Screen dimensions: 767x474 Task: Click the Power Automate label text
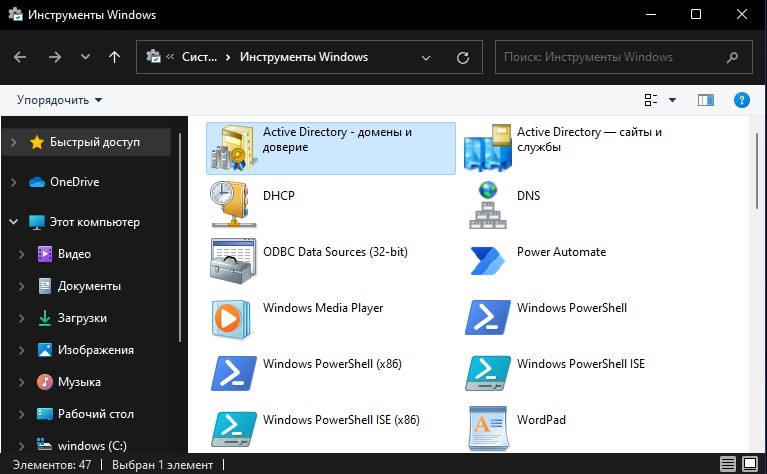click(561, 252)
